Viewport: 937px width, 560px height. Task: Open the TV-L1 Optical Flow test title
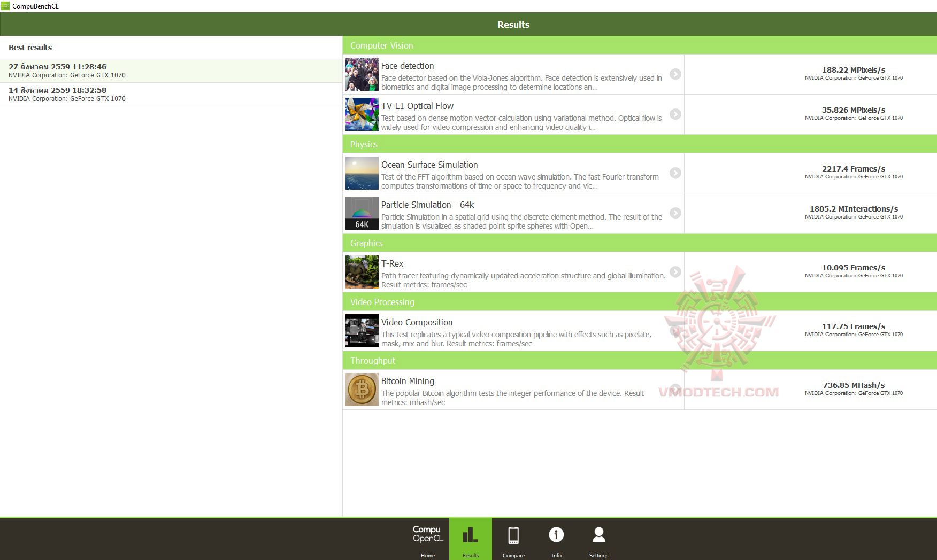(417, 106)
